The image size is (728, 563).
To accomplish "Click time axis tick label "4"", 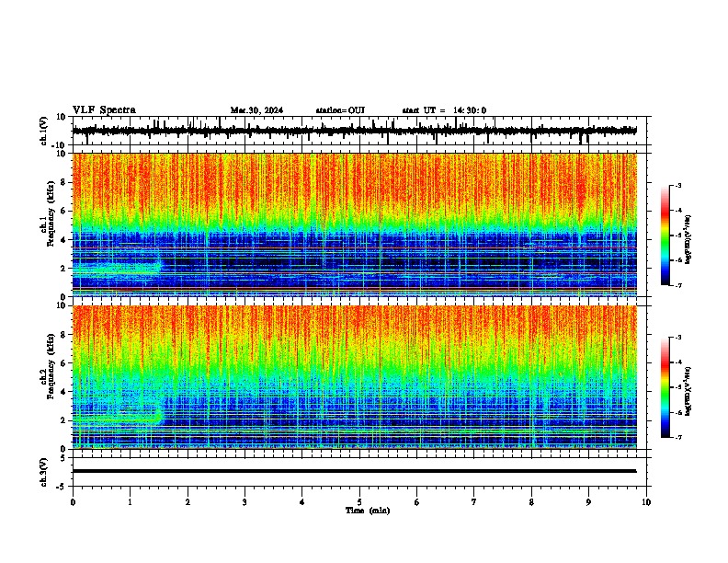I will click(302, 502).
